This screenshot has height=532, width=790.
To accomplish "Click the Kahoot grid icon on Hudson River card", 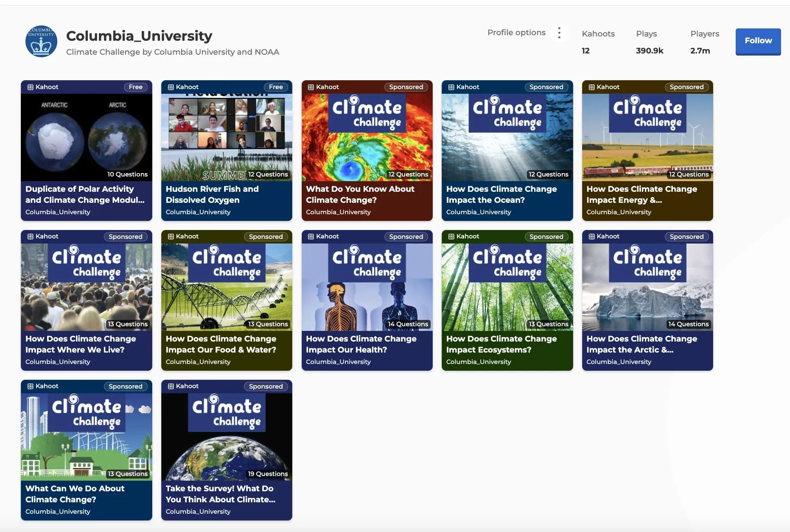I will pyautogui.click(x=171, y=87).
